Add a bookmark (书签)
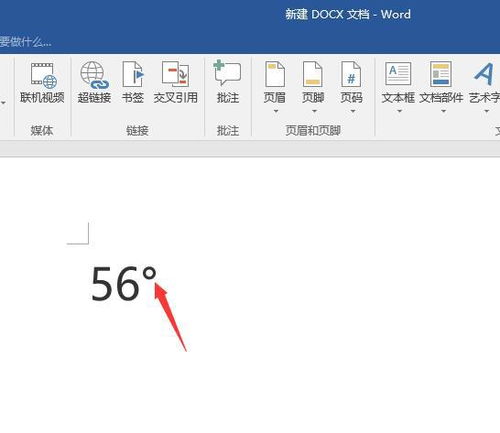The image size is (500, 433). click(133, 83)
